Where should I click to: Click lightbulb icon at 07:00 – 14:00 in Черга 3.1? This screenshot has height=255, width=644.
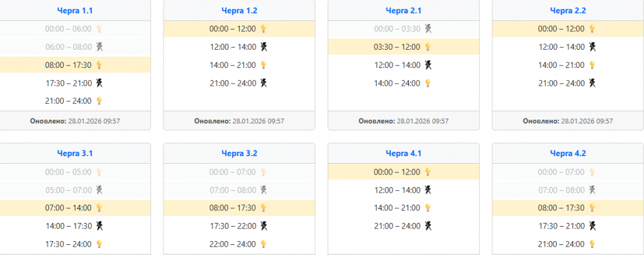99,208
